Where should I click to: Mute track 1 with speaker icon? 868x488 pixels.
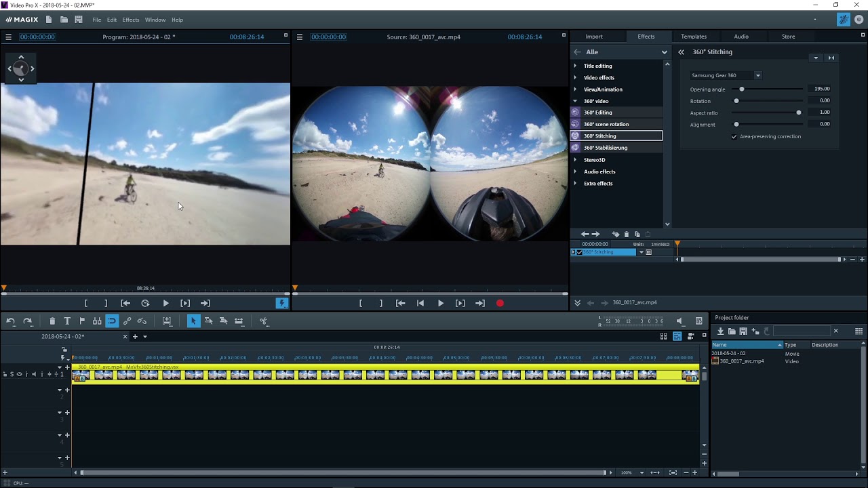point(34,374)
